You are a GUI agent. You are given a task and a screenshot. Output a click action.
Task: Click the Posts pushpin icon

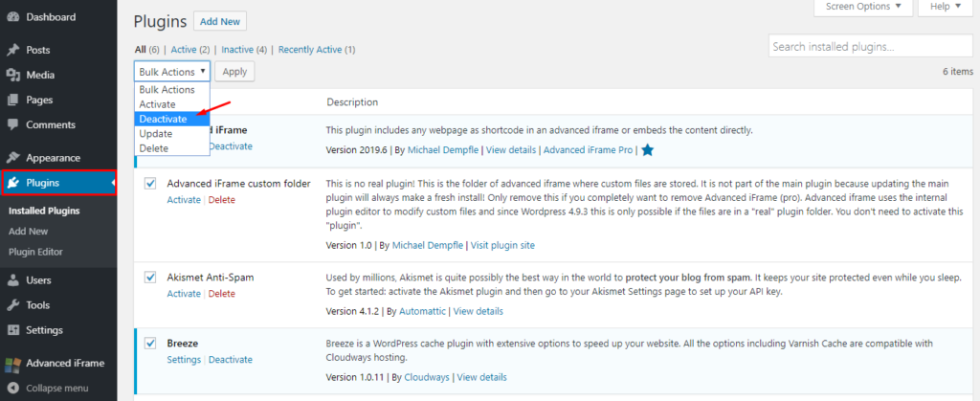[13, 50]
